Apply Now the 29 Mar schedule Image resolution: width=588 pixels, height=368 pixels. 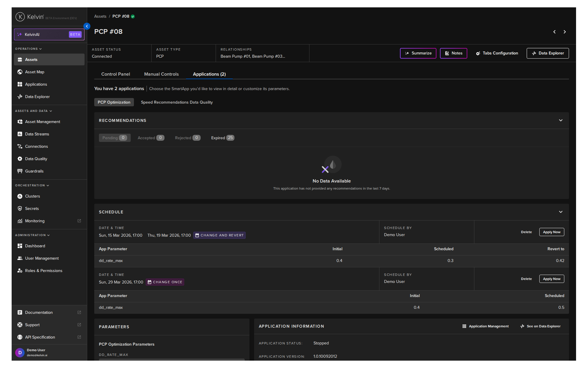point(551,279)
